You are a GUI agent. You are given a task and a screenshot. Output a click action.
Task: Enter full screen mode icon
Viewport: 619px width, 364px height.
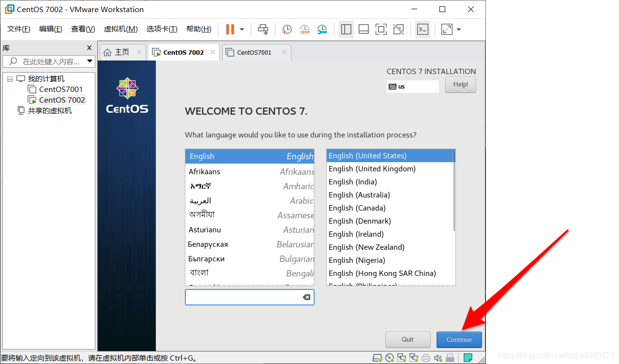click(381, 29)
